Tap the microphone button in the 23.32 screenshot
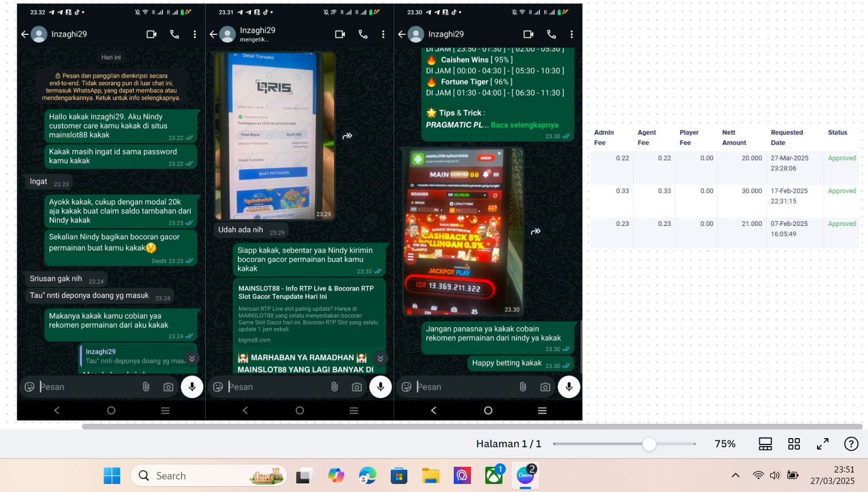 (192, 387)
